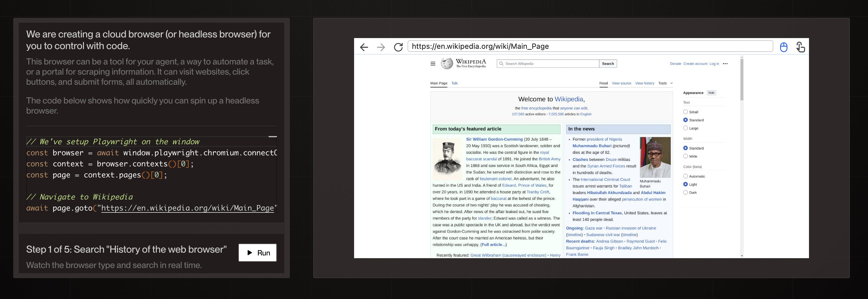Select Standard width option

coord(685,148)
